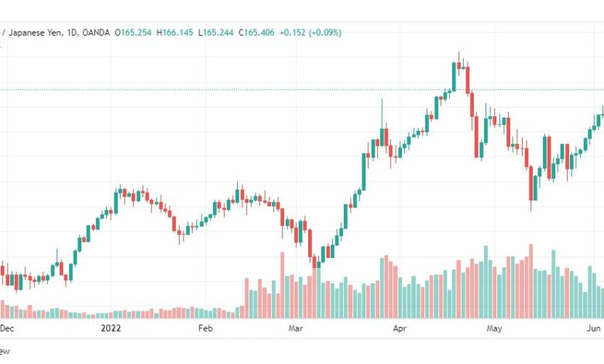Select the tallest red volume bar in mid-May

pos(530,281)
